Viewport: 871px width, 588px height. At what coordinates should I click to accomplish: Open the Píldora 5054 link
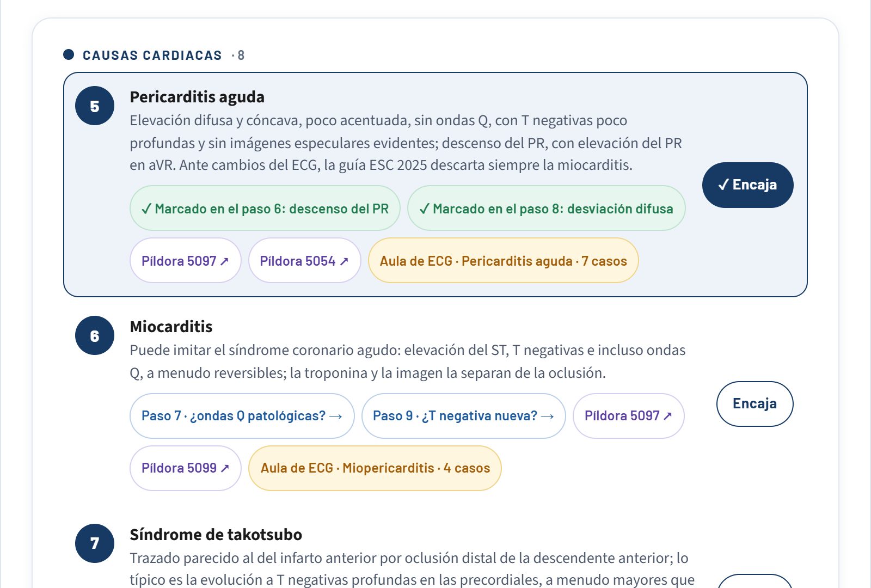(x=304, y=261)
